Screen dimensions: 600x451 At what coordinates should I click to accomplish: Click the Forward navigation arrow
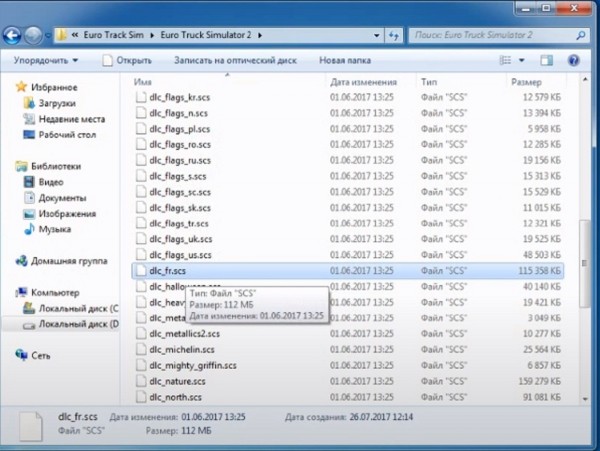click(34, 36)
